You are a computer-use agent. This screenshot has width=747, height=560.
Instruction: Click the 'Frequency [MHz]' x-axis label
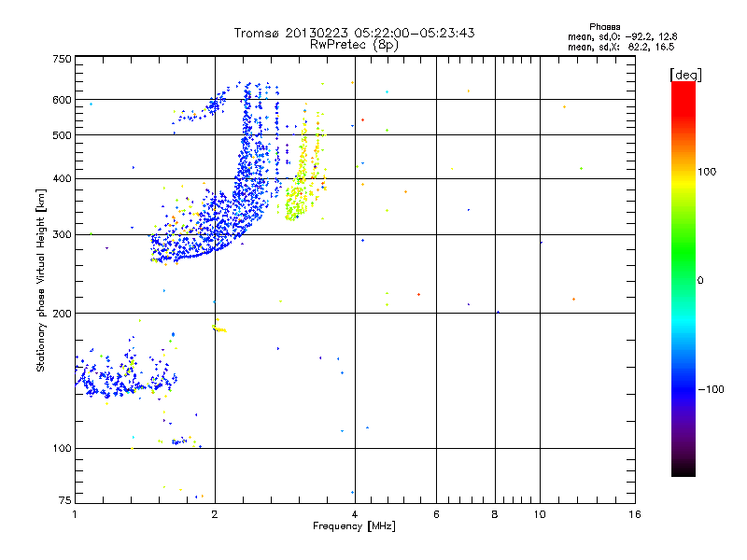[x=354, y=526]
